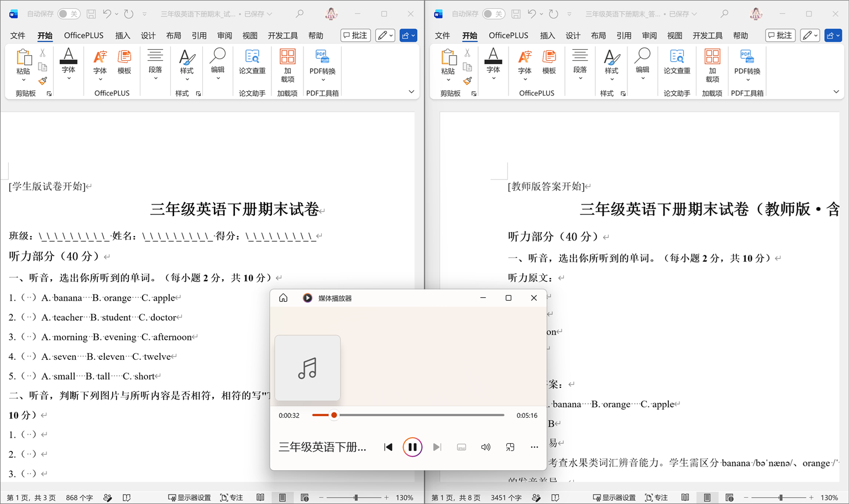Viewport: 849px width, 504px height.
Task: Switch to 开发工具 tab in right window
Action: pos(707,35)
